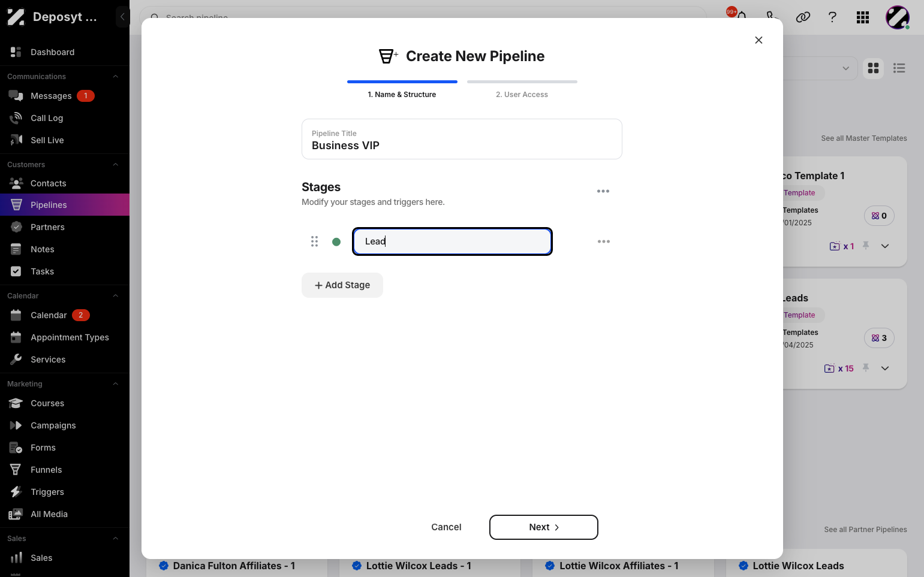Open Partners page from sidebar

pyautogui.click(x=65, y=227)
